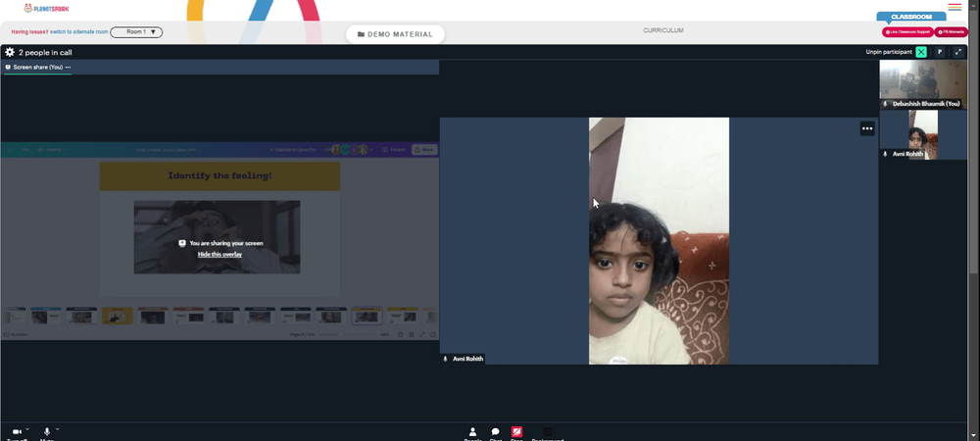This screenshot has width=980, height=441.
Task: Click Avni Rohith's large pinned video
Action: click(x=659, y=240)
